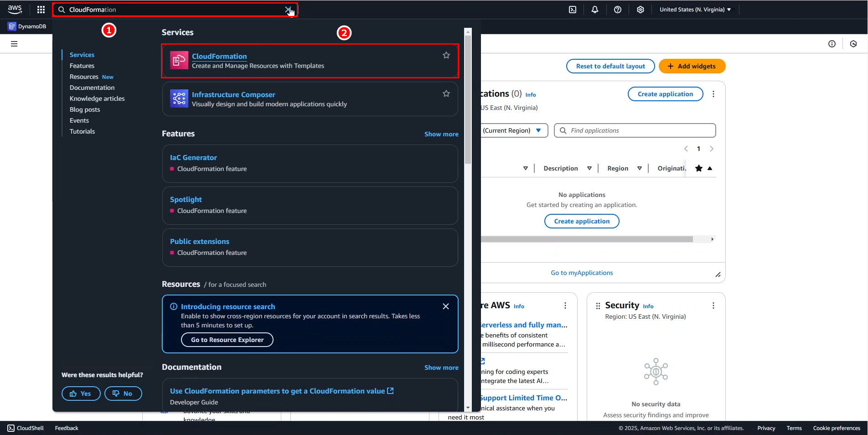Image resolution: width=868 pixels, height=435 pixels.
Task: Sort by the favorites star column
Action: 703,168
